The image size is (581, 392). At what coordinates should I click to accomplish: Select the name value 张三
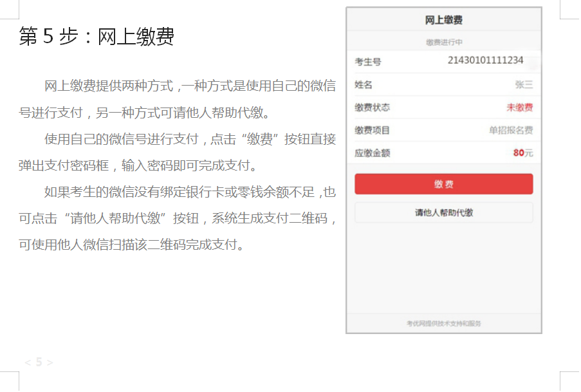[523, 85]
